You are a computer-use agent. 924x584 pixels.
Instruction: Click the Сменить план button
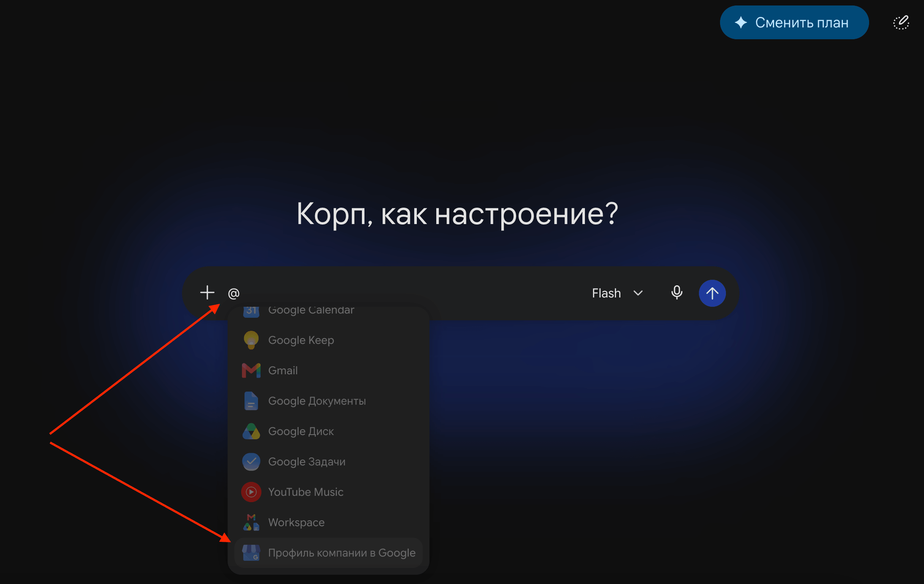point(794,22)
